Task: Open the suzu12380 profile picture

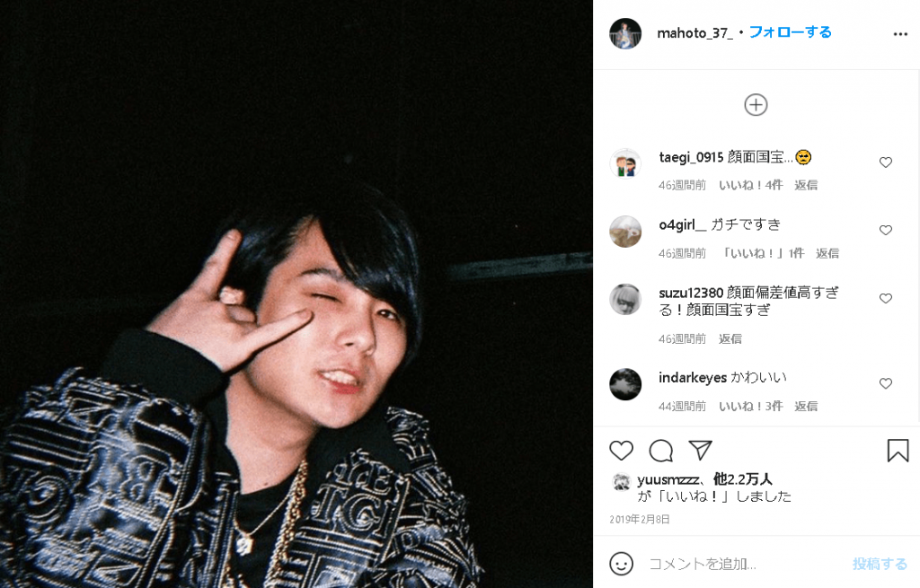Action: tap(625, 299)
